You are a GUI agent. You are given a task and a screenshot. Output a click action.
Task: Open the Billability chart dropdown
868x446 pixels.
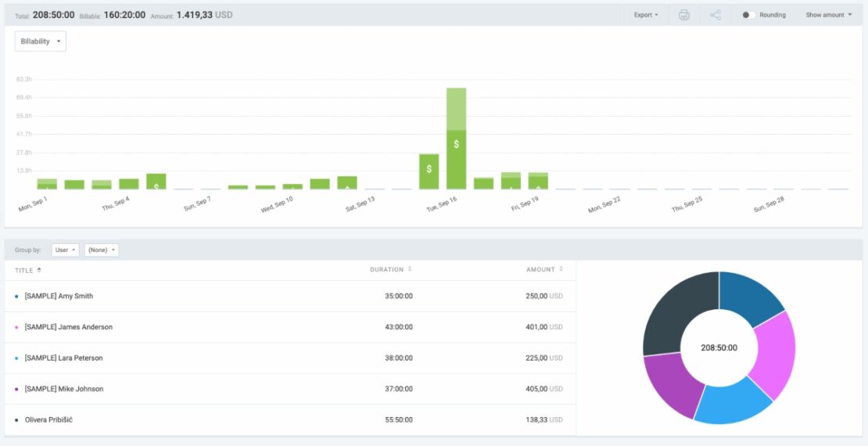tap(41, 41)
